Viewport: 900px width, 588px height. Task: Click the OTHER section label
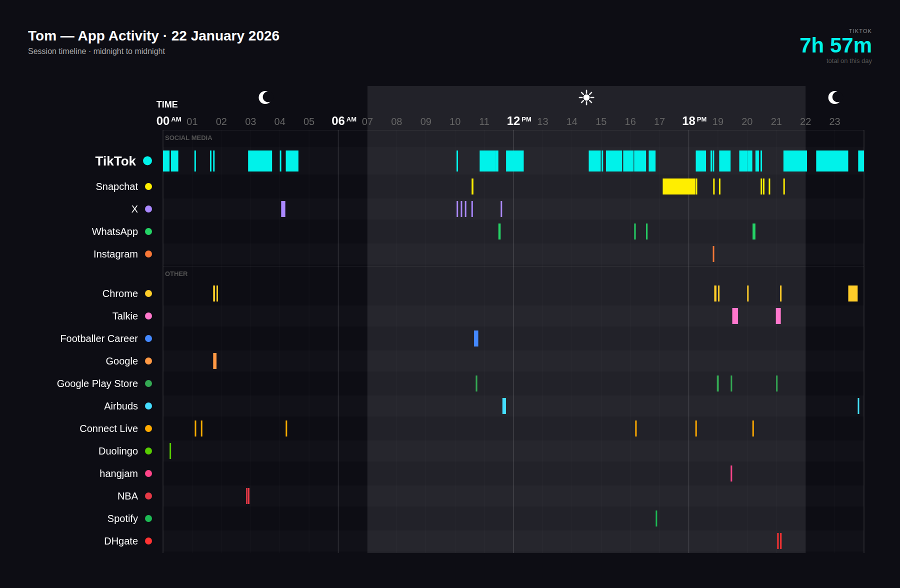(x=176, y=274)
